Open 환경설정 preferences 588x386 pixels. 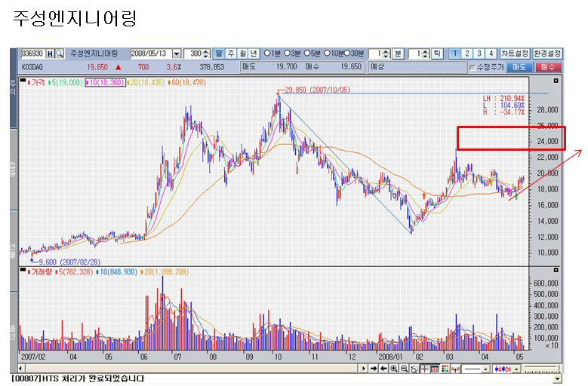[x=547, y=54]
